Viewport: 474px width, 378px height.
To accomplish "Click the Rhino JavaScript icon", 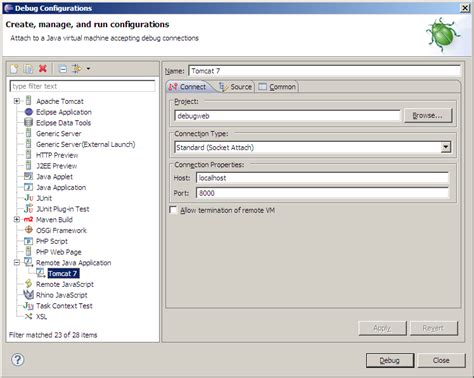I will [29, 294].
